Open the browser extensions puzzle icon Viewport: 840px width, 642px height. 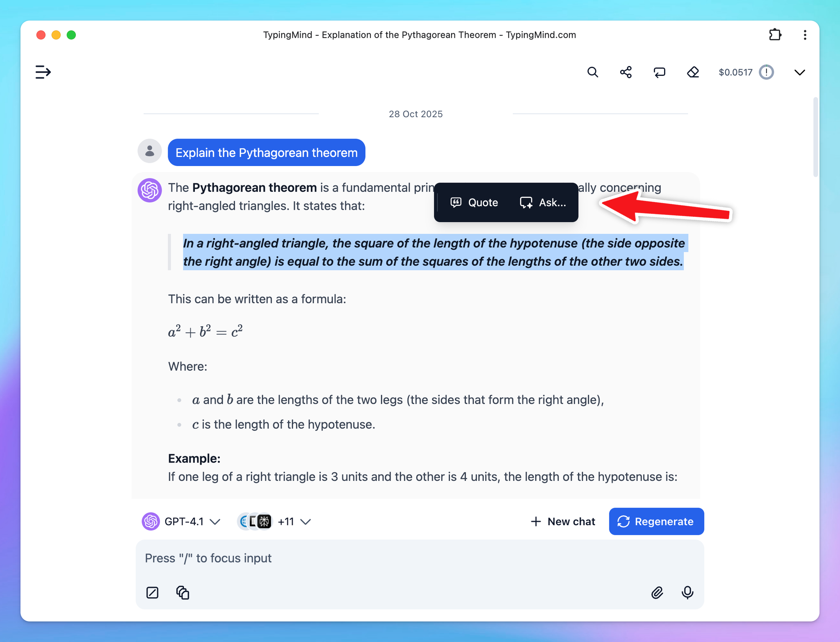click(775, 35)
